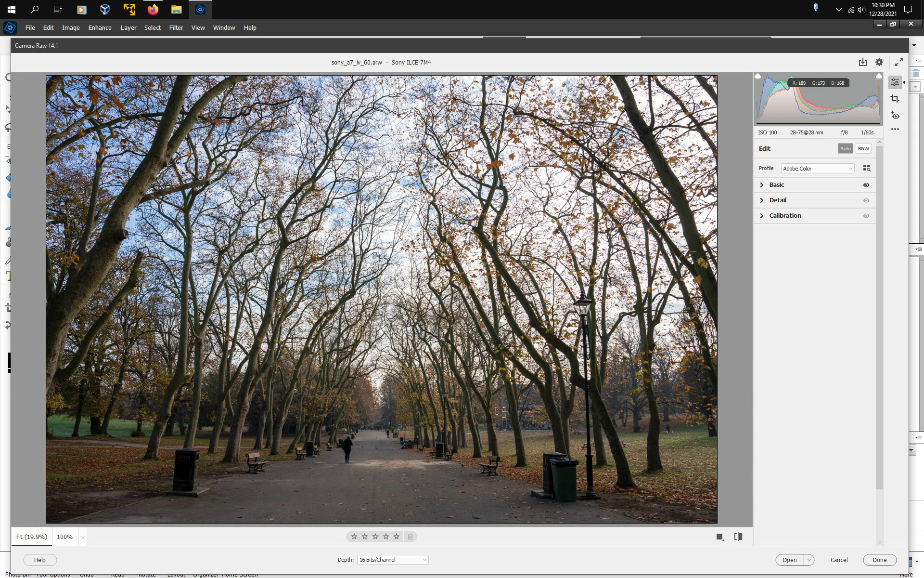Open more image settings ellipsis

click(x=895, y=129)
